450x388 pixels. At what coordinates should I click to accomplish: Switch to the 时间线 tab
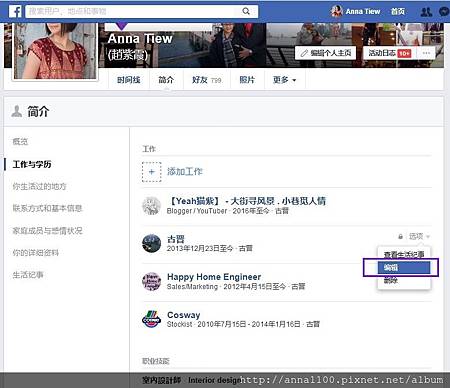point(129,80)
